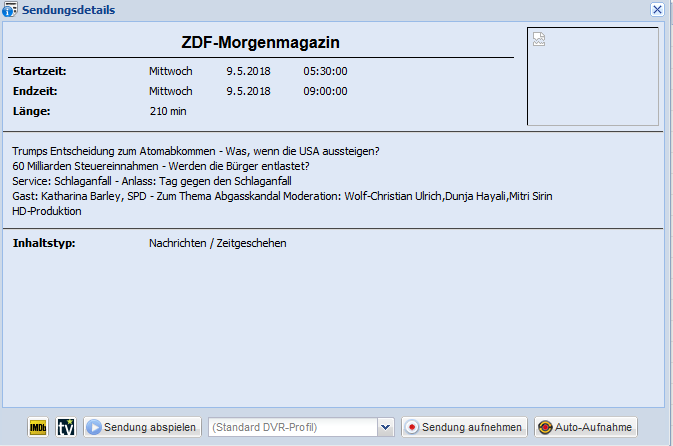This screenshot has width=673, height=446.
Task: Click the 210 min length value
Action: tap(168, 111)
